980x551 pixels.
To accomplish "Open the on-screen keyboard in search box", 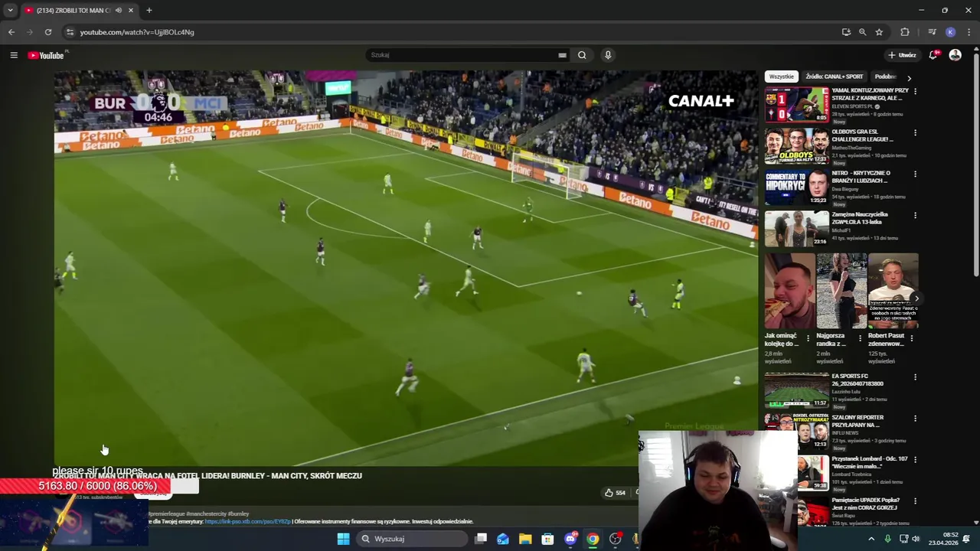I will click(563, 55).
